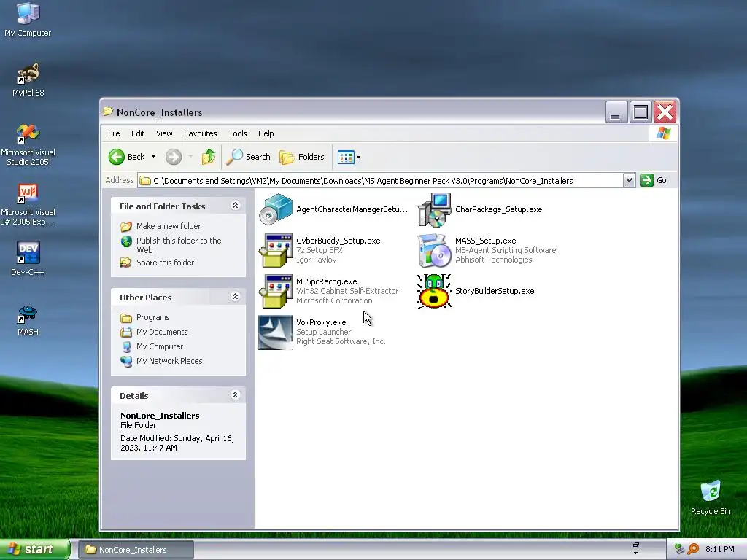
Task: Open the Tools menu
Action: click(237, 133)
